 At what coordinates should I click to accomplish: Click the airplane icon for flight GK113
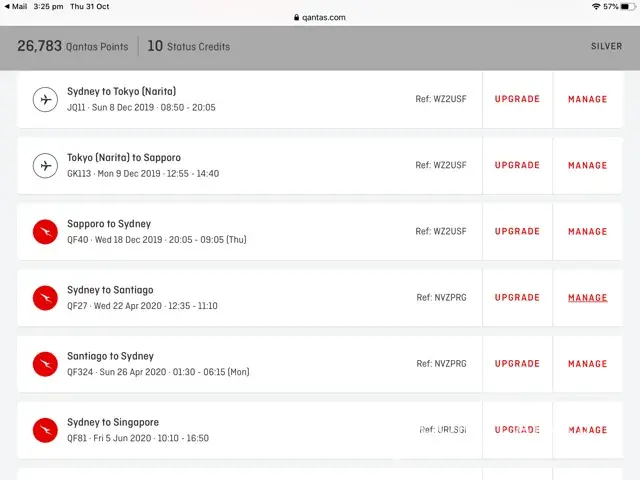(45, 166)
